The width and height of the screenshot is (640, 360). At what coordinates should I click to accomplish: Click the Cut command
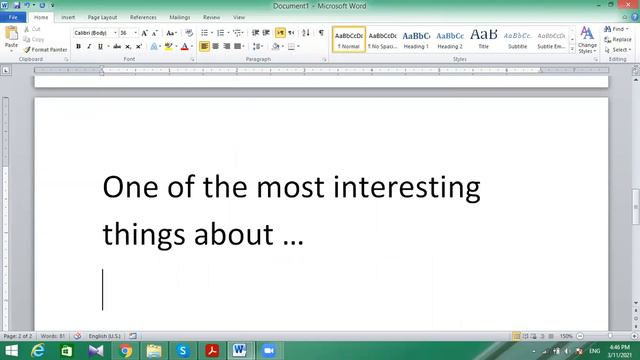tap(32, 29)
